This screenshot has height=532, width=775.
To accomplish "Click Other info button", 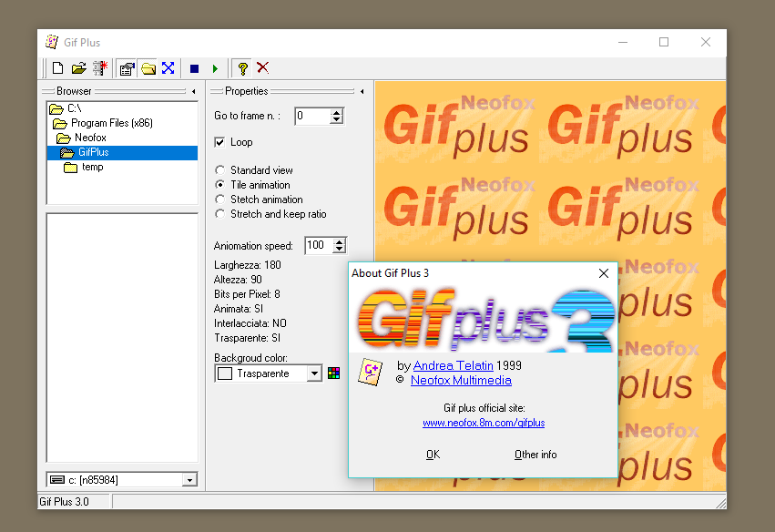I will [535, 455].
